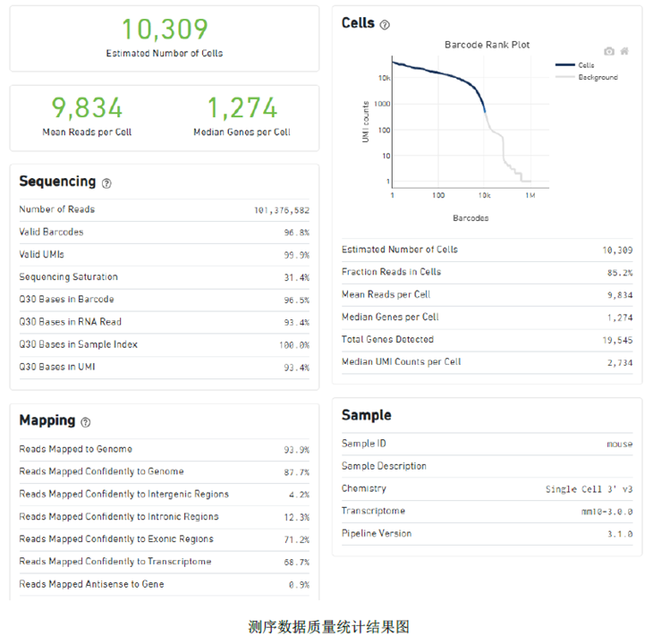Image resolution: width=653 pixels, height=644 pixels.
Task: Click the Number of Reads value 101,376,582
Action: tap(282, 210)
